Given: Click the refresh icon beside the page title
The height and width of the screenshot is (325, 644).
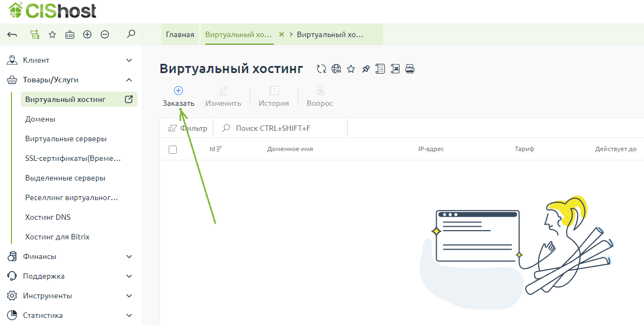Looking at the screenshot, I should point(321,69).
